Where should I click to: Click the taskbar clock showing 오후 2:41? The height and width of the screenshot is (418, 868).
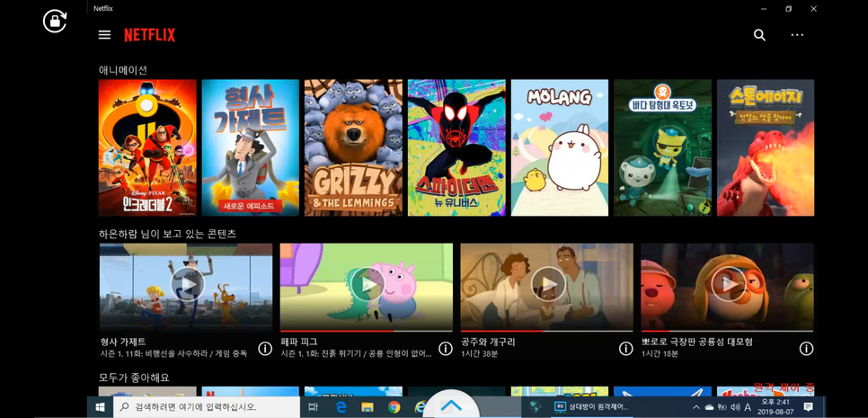coord(777,407)
